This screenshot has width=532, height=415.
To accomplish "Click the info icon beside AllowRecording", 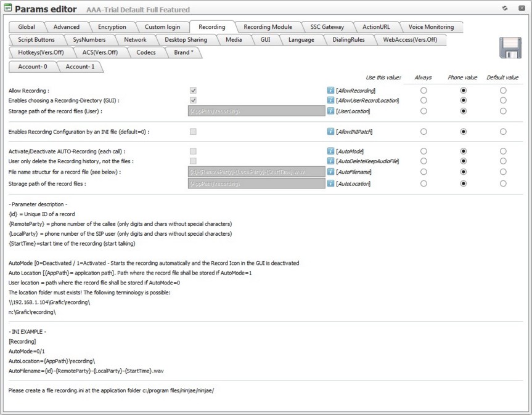I will (330, 91).
